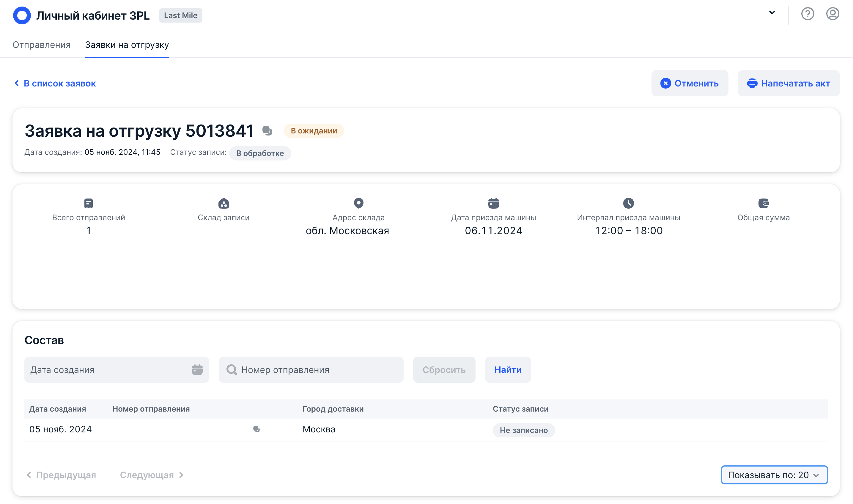Click the warehouse address pin icon
The image size is (853, 504).
(358, 203)
